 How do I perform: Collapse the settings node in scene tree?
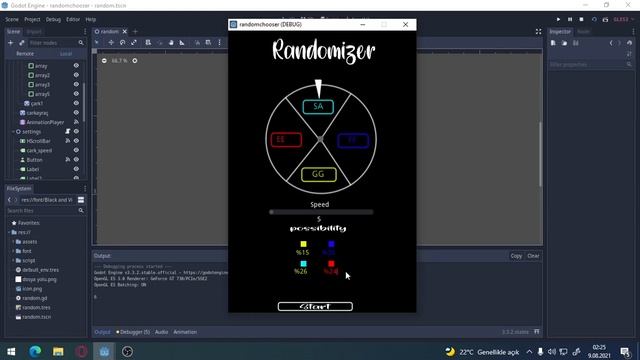[x=13, y=131]
